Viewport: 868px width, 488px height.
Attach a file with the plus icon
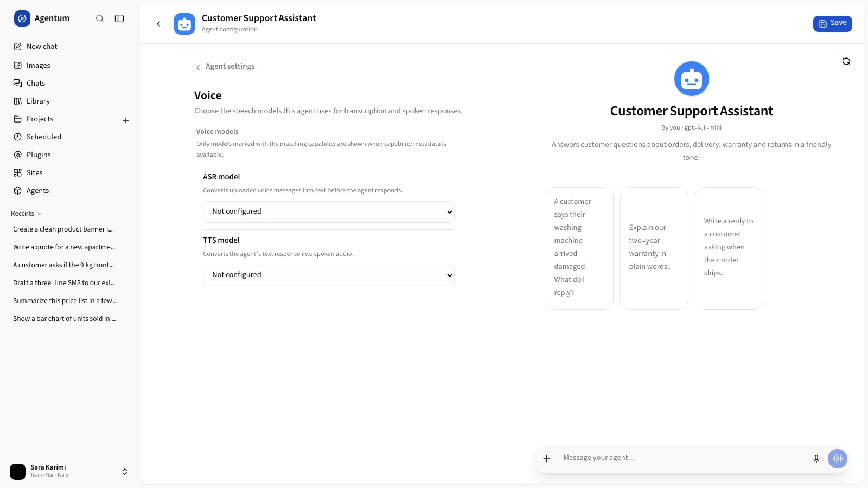[x=547, y=459]
